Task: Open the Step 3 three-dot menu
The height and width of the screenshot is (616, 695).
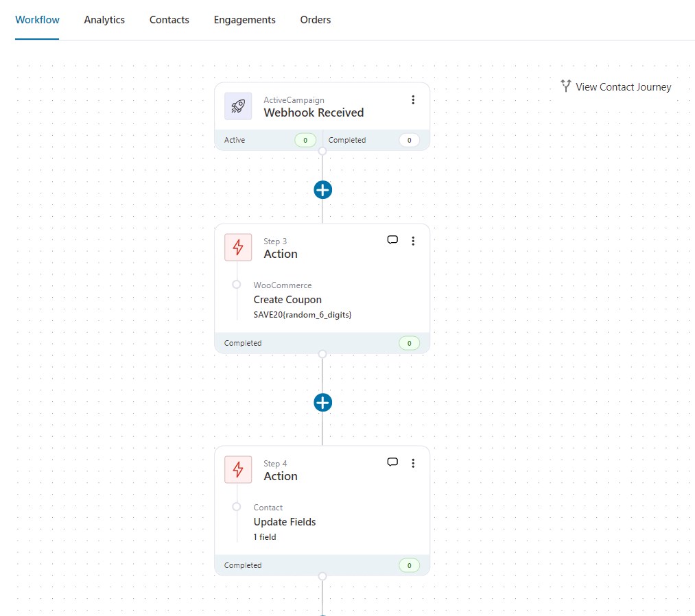Action: tap(413, 241)
